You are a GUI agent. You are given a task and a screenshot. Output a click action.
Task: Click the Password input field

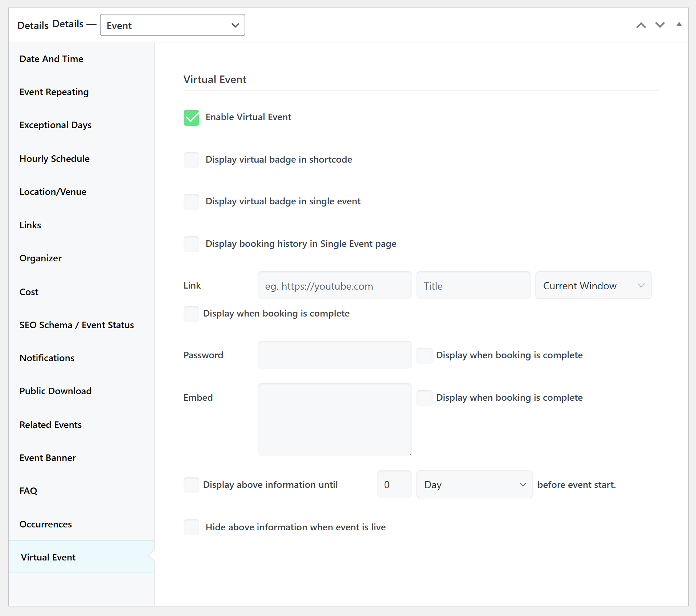coord(334,355)
